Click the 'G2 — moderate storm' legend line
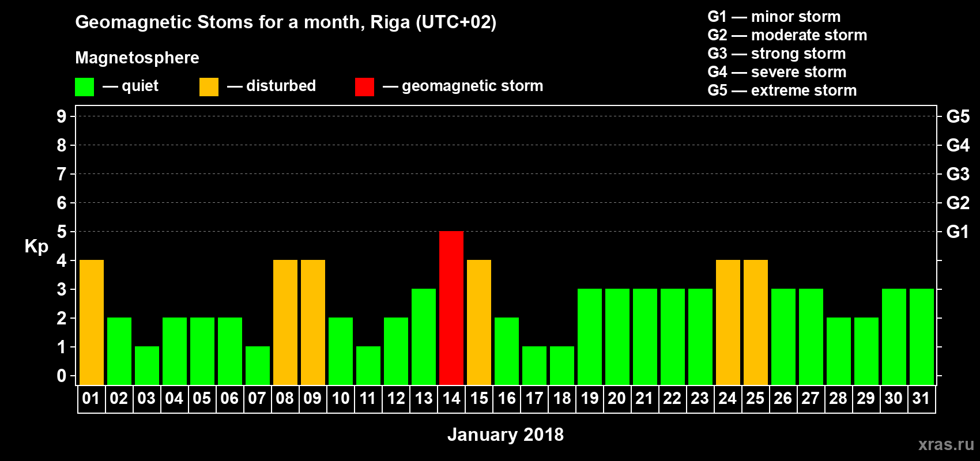 [x=787, y=35]
